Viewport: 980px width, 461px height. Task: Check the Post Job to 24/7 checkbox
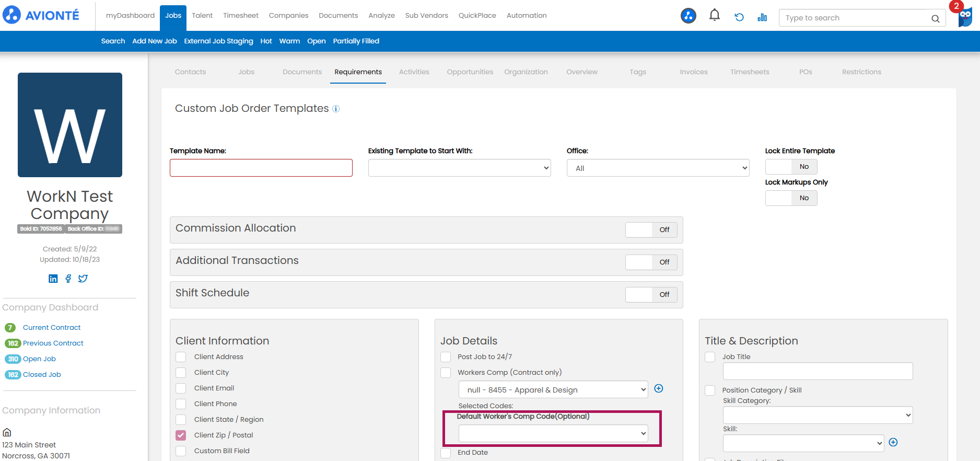(446, 356)
